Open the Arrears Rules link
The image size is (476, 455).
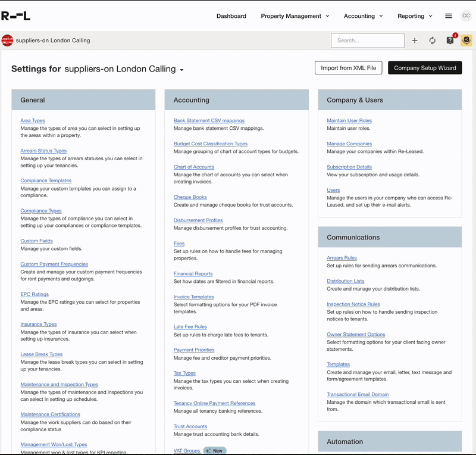(x=342, y=258)
